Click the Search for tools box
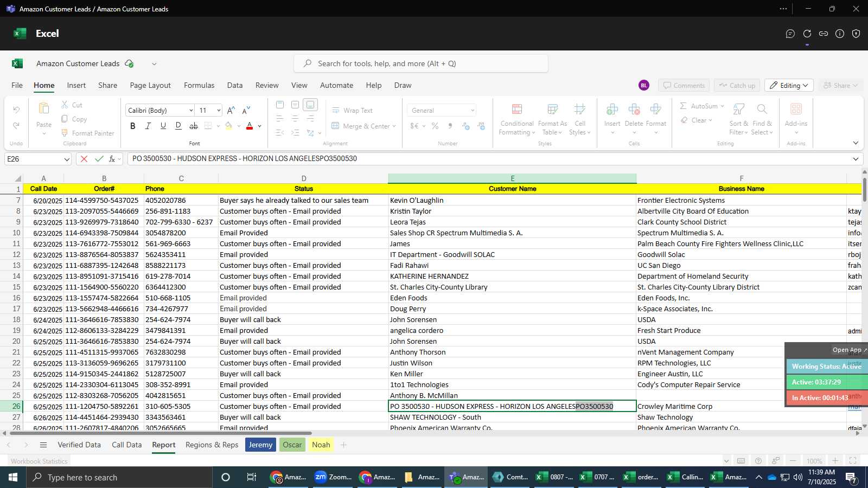 pyautogui.click(x=421, y=63)
